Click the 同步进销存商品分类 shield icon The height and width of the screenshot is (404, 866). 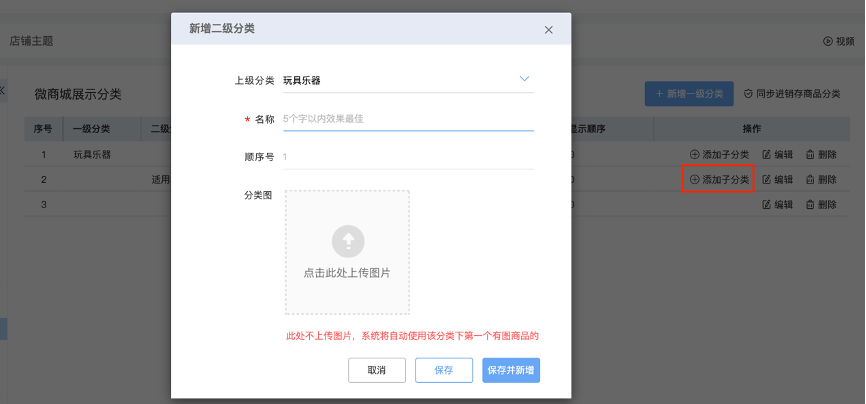(747, 93)
